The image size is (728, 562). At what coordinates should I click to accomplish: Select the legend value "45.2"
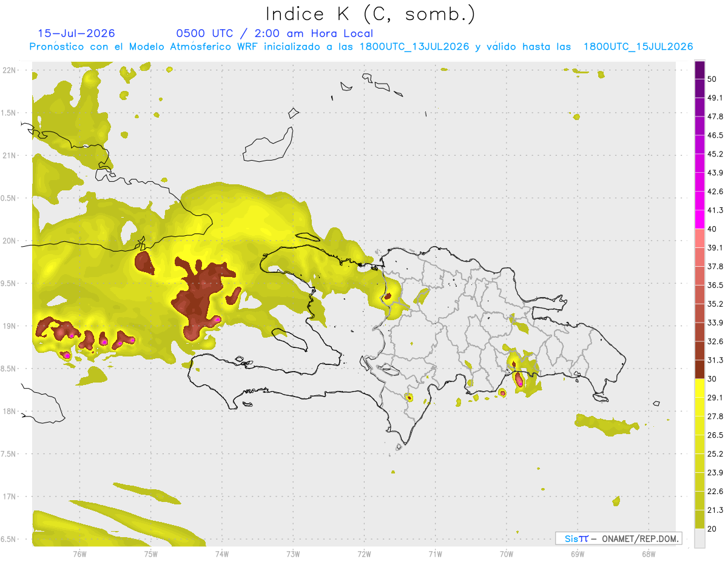(716, 154)
